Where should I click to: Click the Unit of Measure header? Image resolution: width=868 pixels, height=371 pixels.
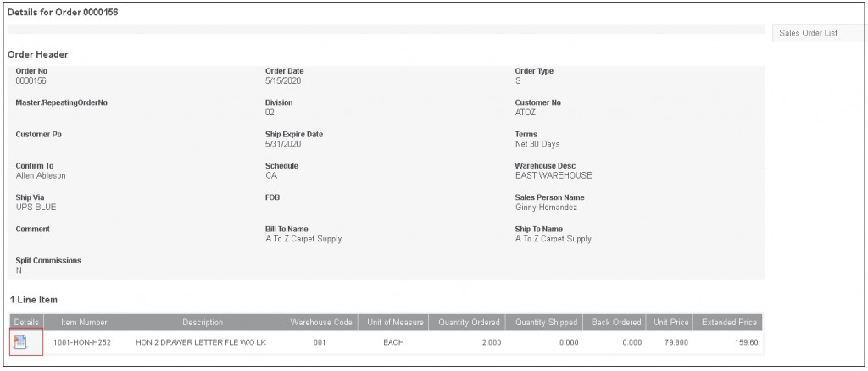coord(393,323)
